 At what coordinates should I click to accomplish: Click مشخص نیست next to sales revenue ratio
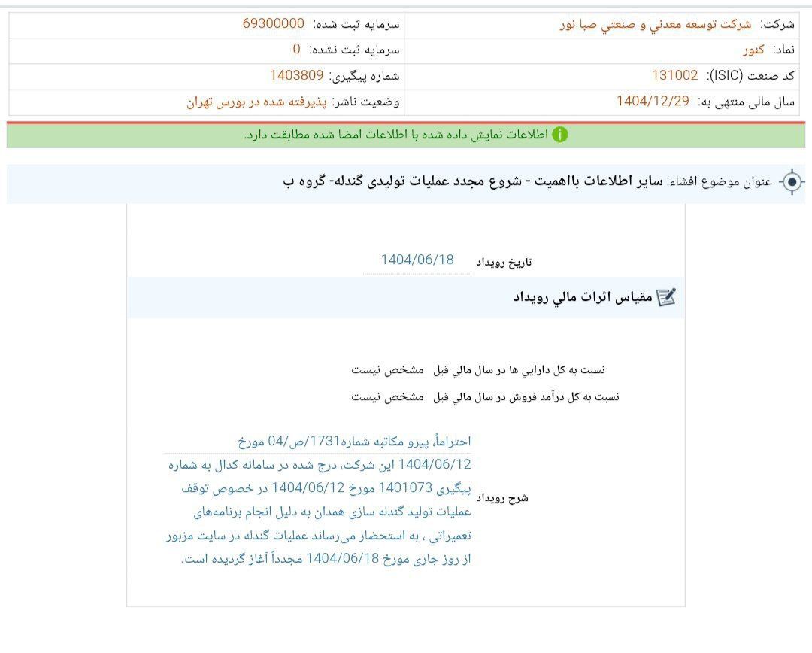[387, 397]
